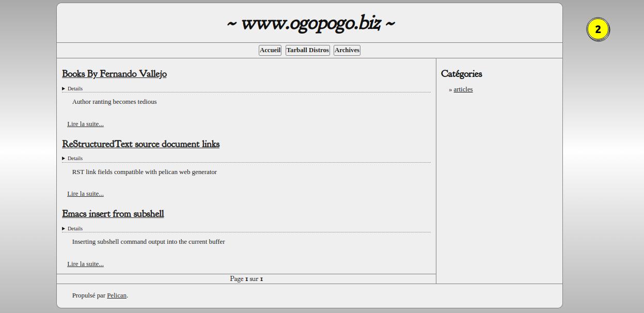The width and height of the screenshot is (644, 313).
Task: Click the Catégories sidebar heading
Action: point(461,74)
